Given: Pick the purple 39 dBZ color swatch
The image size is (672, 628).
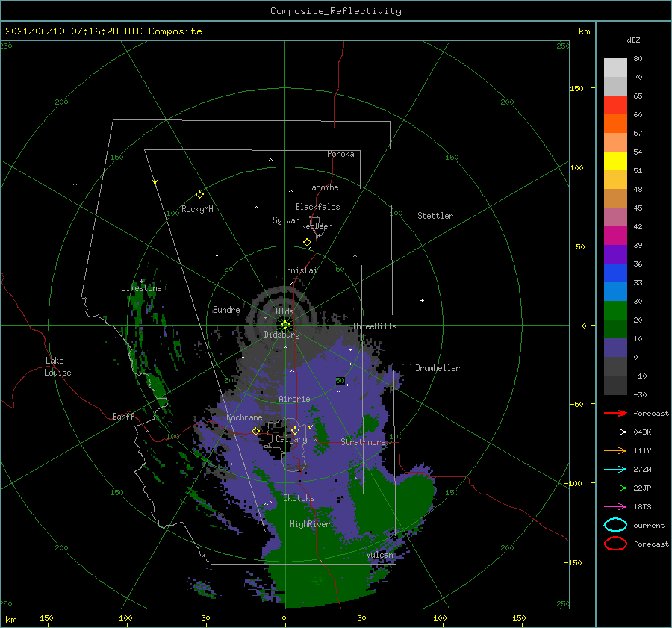Looking at the screenshot, I should pyautogui.click(x=615, y=255).
